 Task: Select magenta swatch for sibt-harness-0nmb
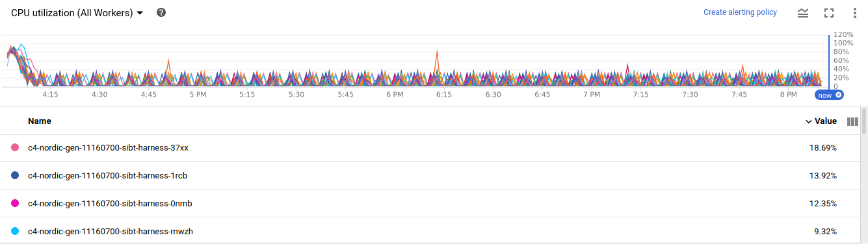15,204
